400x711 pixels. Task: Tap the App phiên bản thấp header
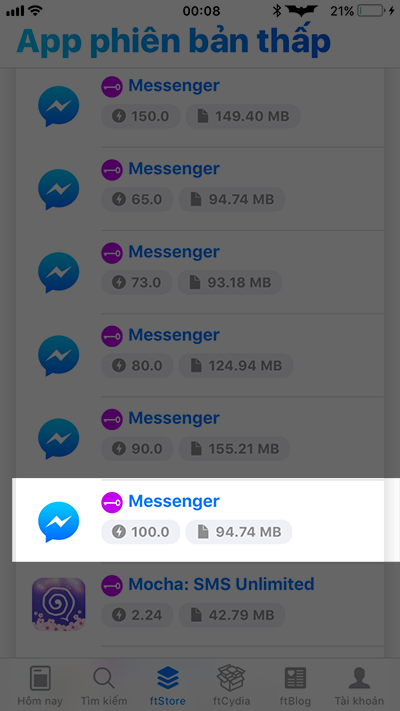[174, 42]
